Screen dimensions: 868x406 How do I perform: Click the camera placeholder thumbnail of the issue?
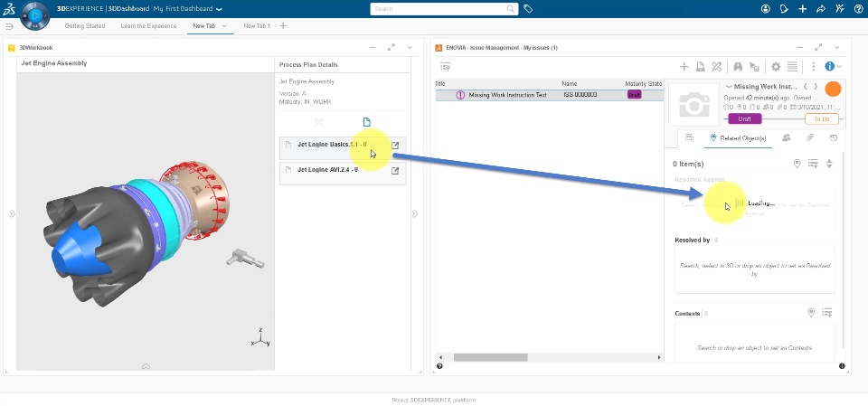click(694, 105)
